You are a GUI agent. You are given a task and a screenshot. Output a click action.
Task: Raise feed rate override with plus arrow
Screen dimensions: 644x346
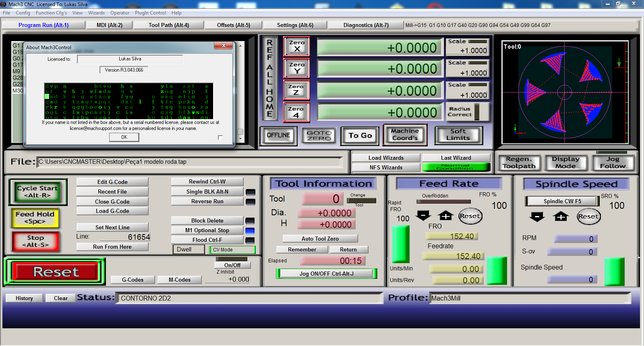446,216
